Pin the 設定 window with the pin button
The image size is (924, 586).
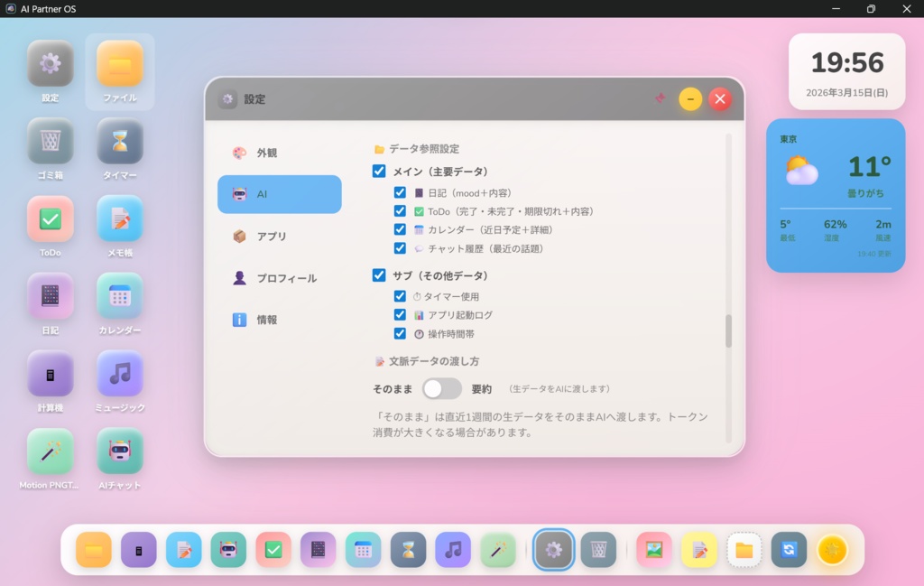(x=660, y=99)
